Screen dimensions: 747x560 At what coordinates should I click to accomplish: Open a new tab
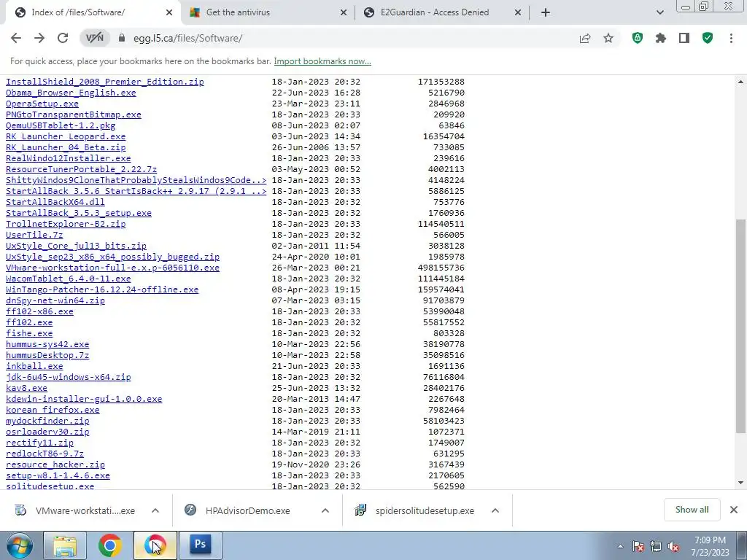click(x=546, y=13)
